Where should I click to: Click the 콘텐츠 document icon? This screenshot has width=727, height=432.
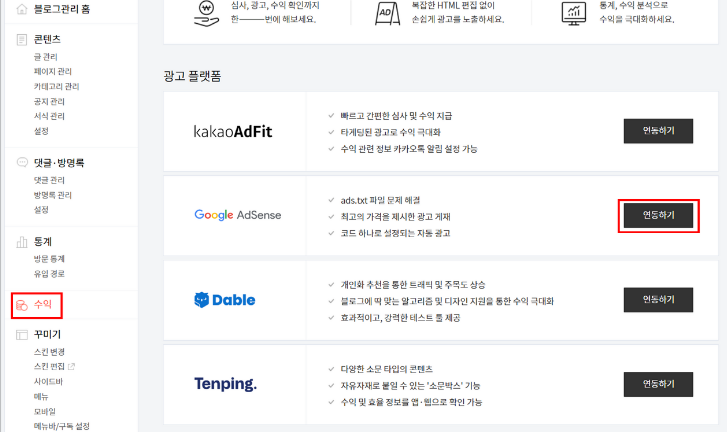(x=22, y=40)
